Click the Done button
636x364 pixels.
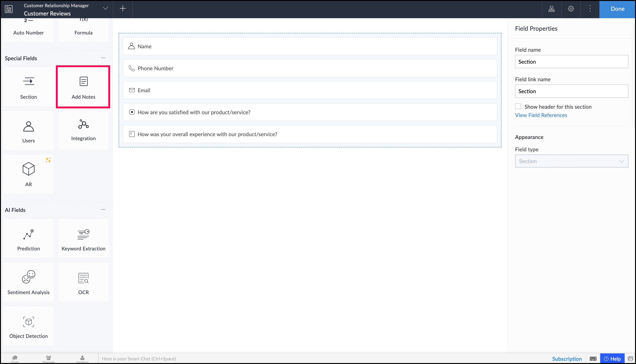pyautogui.click(x=617, y=9)
